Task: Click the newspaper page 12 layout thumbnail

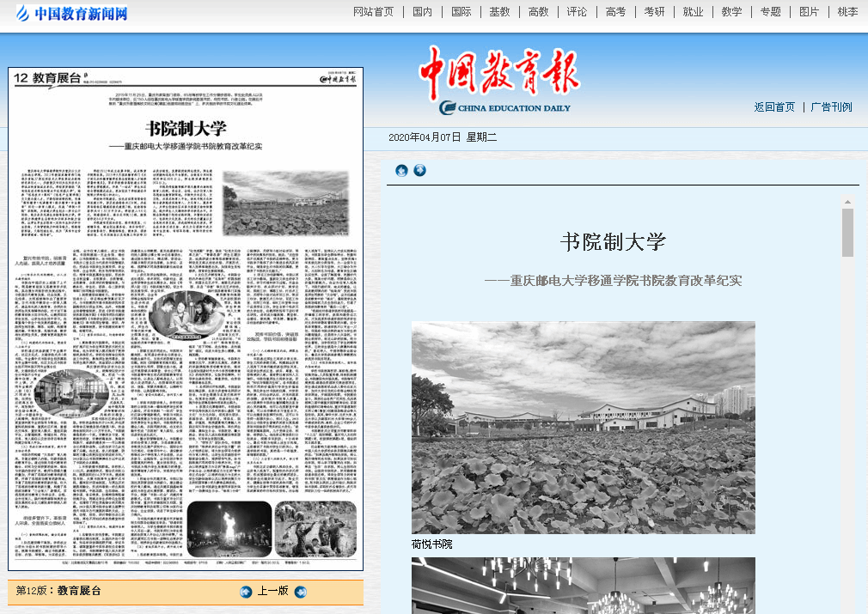Action: [x=186, y=318]
